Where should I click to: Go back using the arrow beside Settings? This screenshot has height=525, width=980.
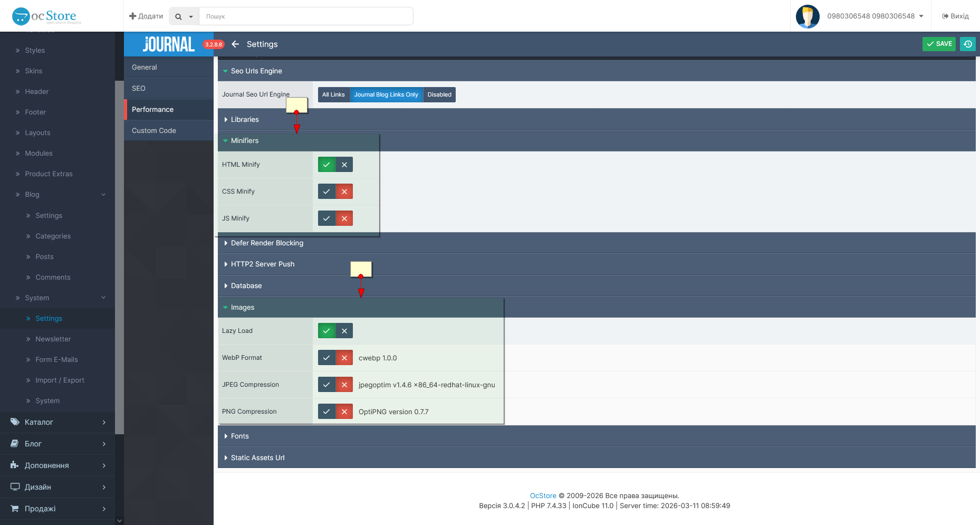pos(235,44)
